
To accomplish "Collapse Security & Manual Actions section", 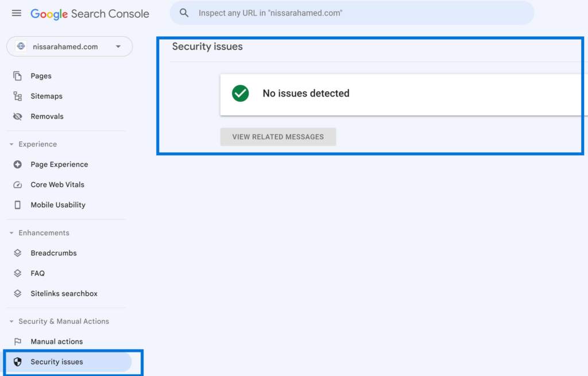I will pos(10,321).
